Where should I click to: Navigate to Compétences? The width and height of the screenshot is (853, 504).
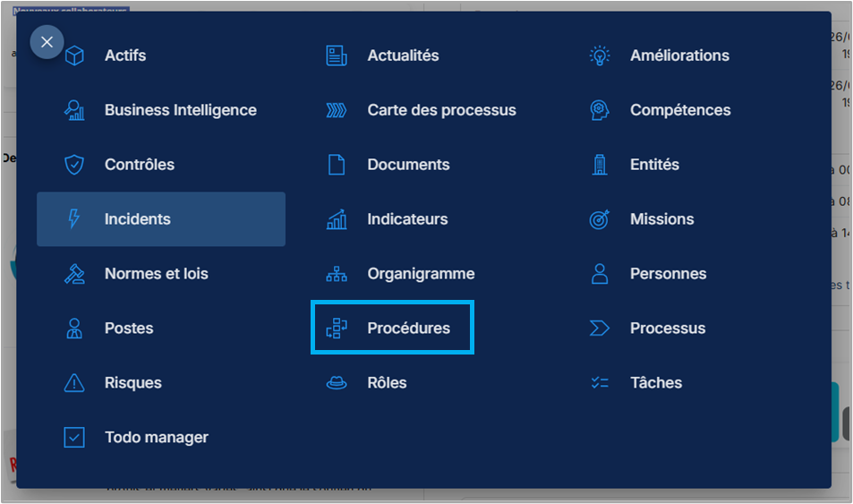click(x=680, y=110)
